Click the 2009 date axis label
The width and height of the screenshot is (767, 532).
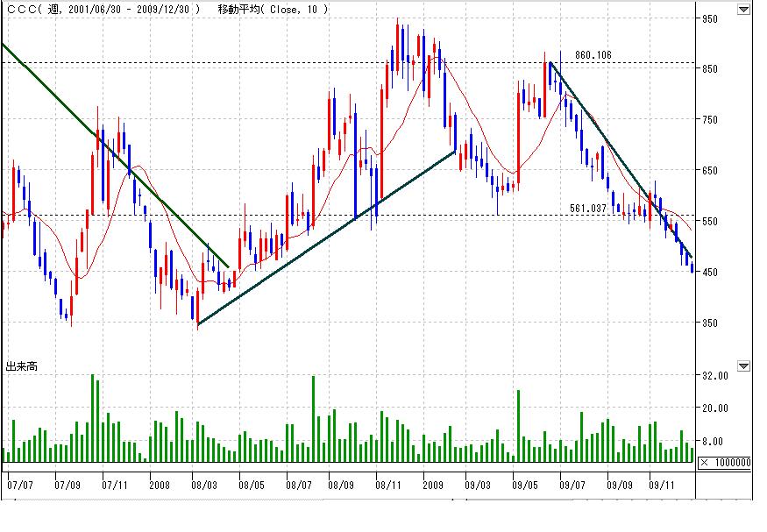click(430, 483)
